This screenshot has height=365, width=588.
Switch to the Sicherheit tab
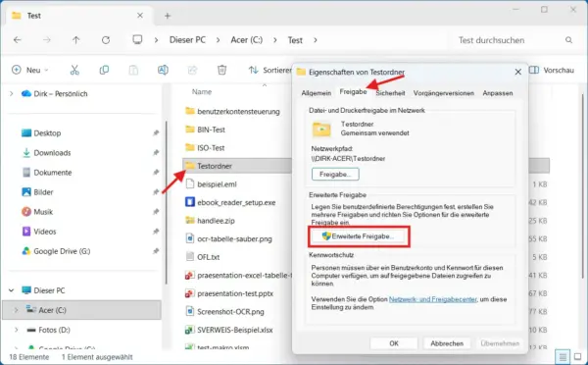[390, 93]
